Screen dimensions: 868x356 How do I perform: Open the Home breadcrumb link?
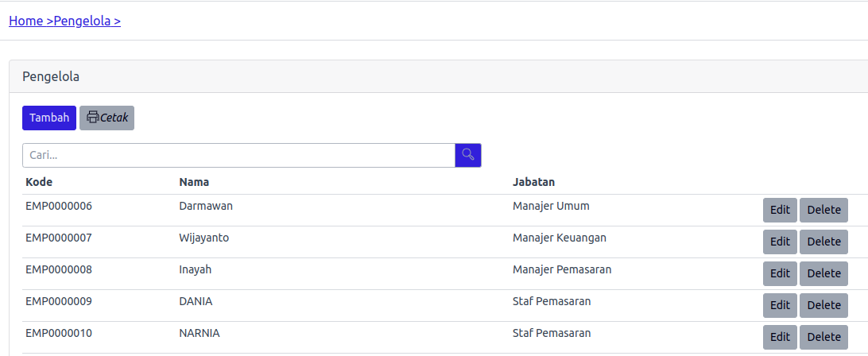[30, 21]
